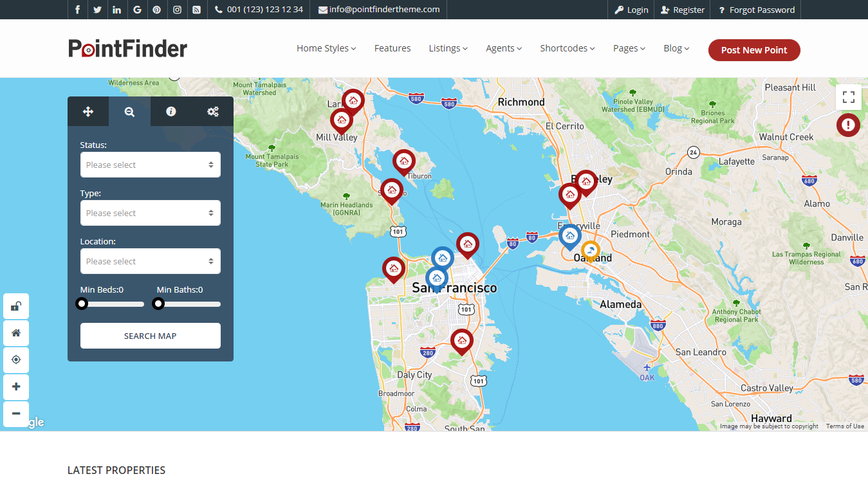Click the red alert marker icon near Walnut Creek
The height and width of the screenshot is (483, 868).
[x=848, y=125]
